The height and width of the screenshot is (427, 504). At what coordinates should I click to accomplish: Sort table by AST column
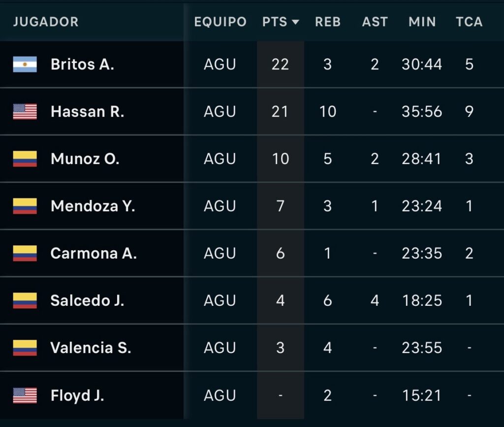375,22
